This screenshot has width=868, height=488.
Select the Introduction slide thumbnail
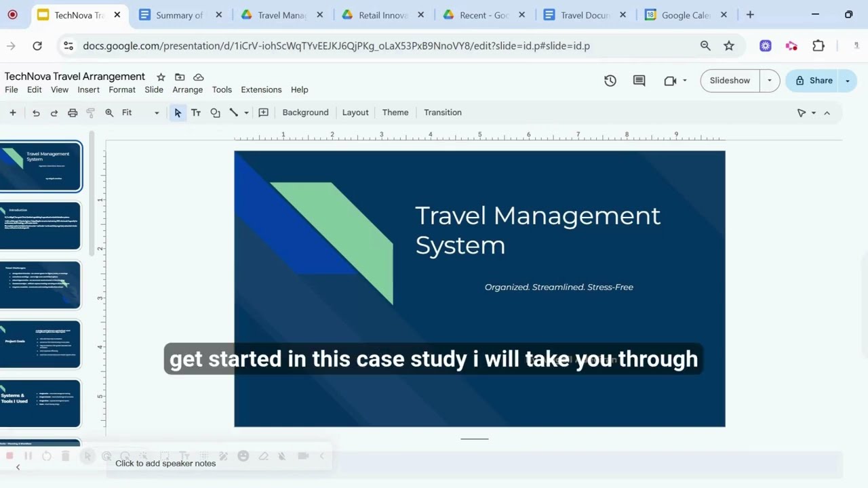tap(41, 226)
